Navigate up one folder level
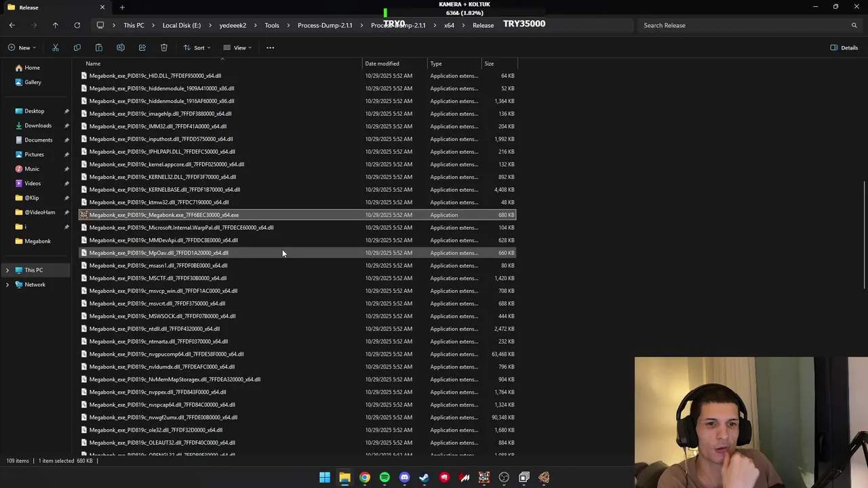Screen dimensions: 868x488 (56, 25)
